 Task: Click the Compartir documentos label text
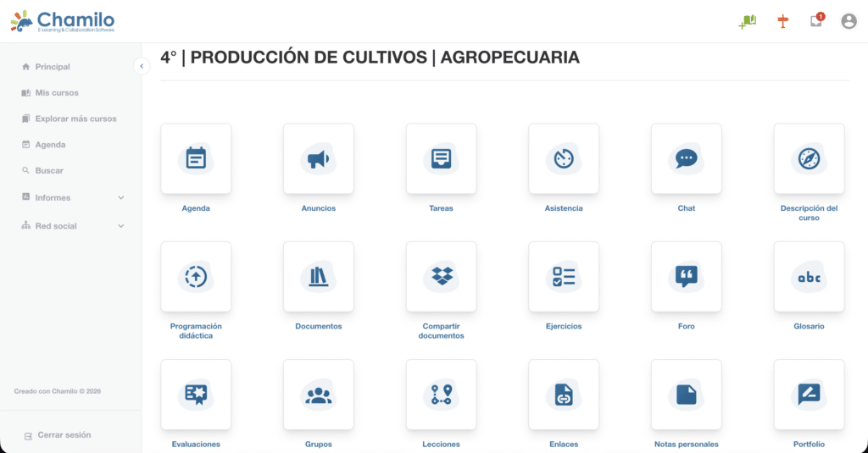(441, 331)
